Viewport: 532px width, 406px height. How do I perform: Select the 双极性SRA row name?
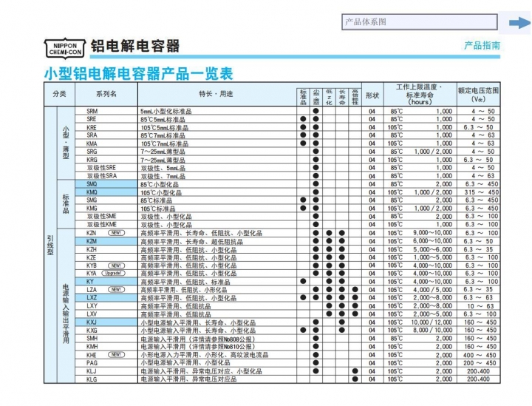point(102,176)
